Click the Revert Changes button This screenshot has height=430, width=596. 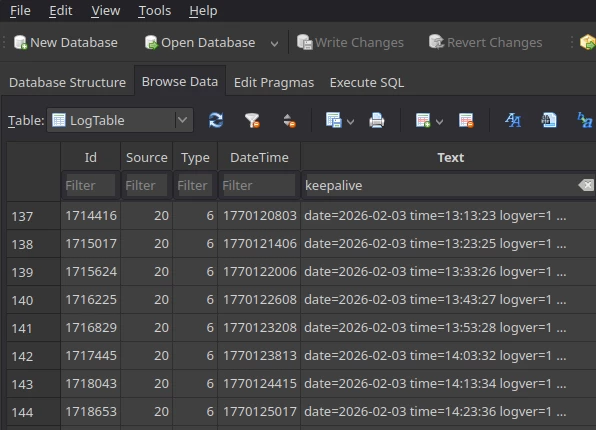pyautogui.click(x=485, y=42)
